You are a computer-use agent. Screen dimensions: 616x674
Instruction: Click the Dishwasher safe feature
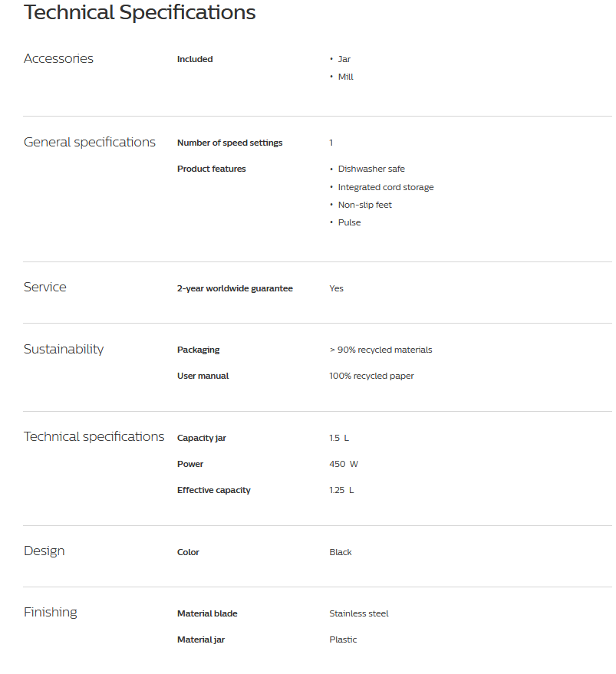pos(371,169)
